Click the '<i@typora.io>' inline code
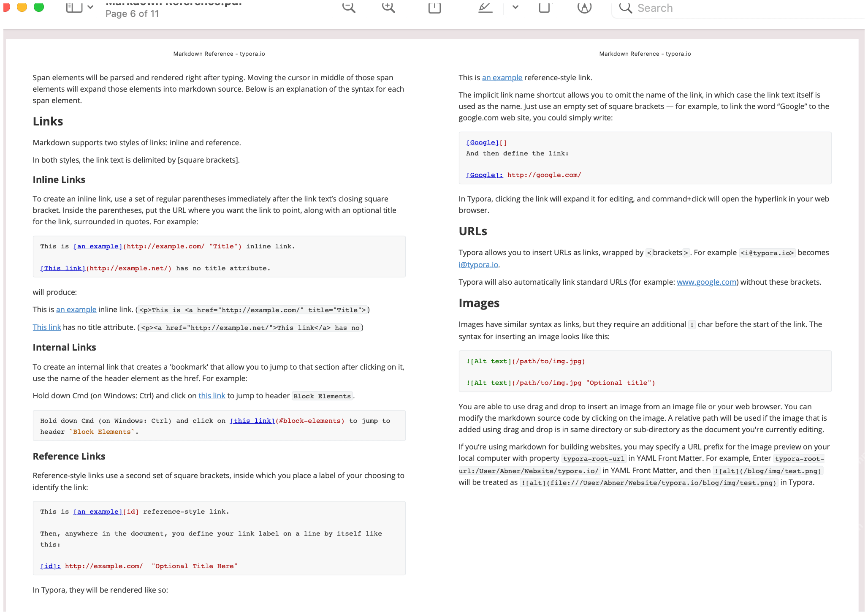The height and width of the screenshot is (615, 868). point(767,253)
